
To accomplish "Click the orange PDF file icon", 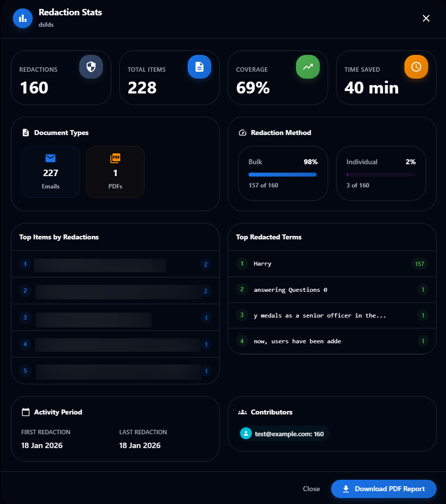I will (x=115, y=158).
